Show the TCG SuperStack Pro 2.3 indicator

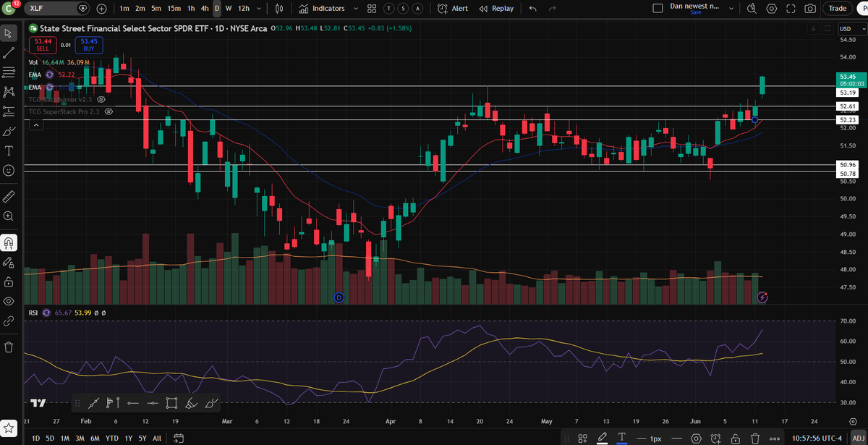point(109,112)
